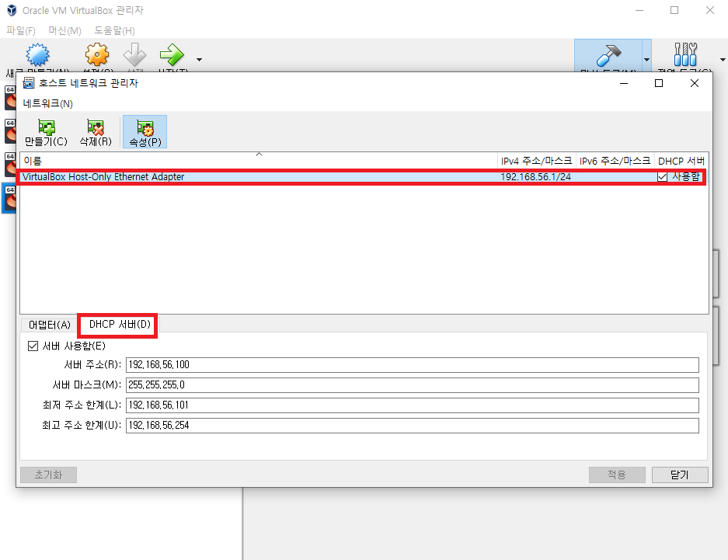
Task: Click the sort arrow above the Name column
Action: pyautogui.click(x=259, y=154)
